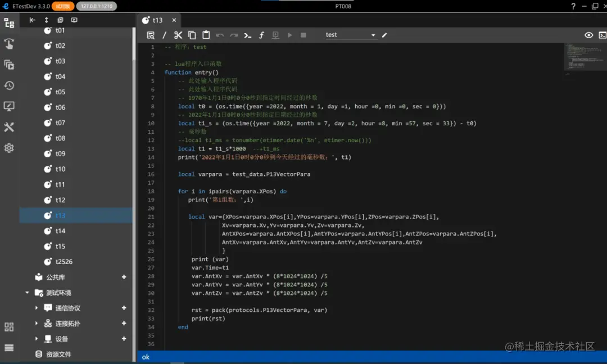Select t08 in the project tree
607x364 pixels.
coord(60,138)
